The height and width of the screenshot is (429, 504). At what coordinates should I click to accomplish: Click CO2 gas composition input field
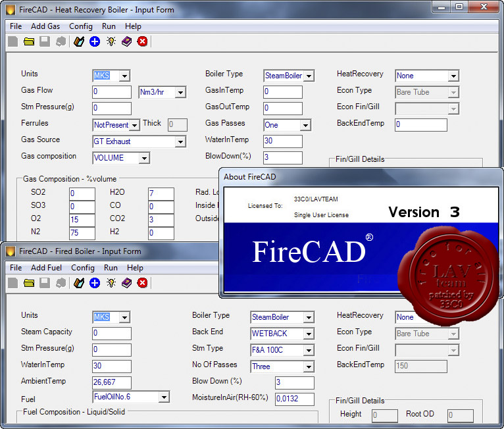(x=161, y=220)
